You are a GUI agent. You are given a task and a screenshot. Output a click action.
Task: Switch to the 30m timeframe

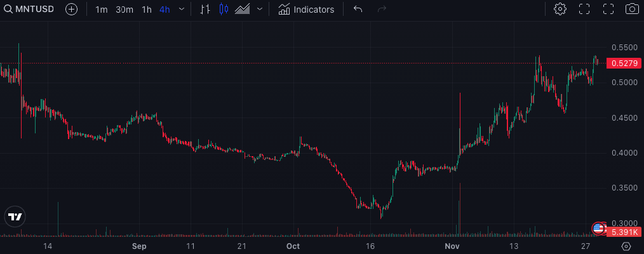pos(124,10)
